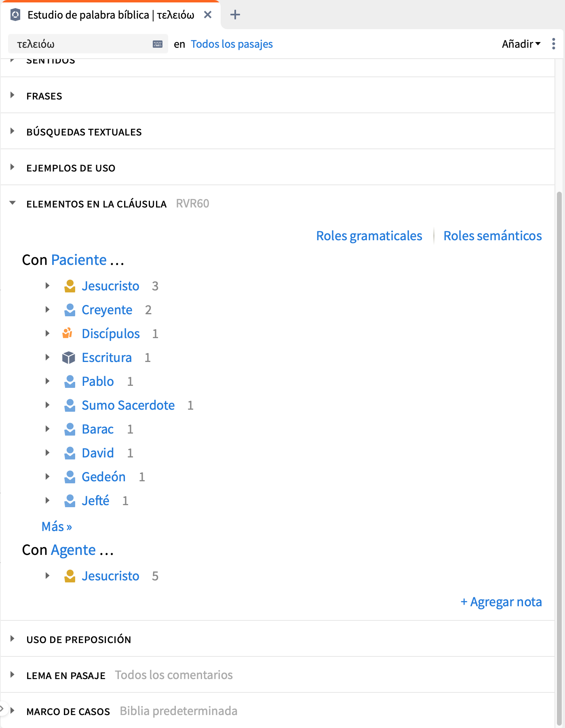Expand the Frases section
Viewport: 565px width, 728px height.
[x=13, y=95]
